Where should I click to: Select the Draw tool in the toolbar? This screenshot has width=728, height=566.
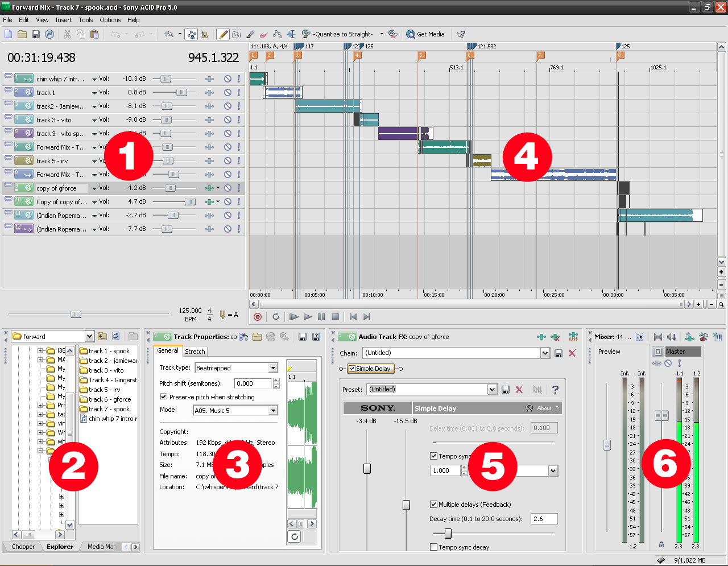pos(223,34)
